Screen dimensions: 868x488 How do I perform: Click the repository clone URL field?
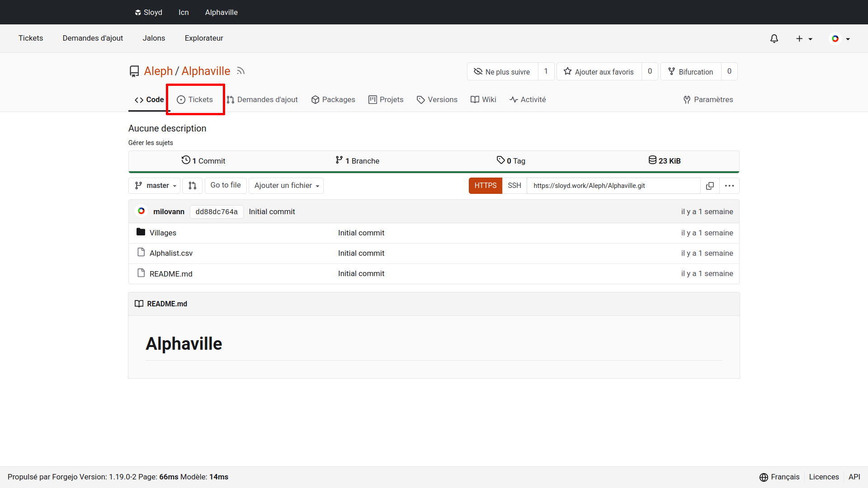coord(613,186)
